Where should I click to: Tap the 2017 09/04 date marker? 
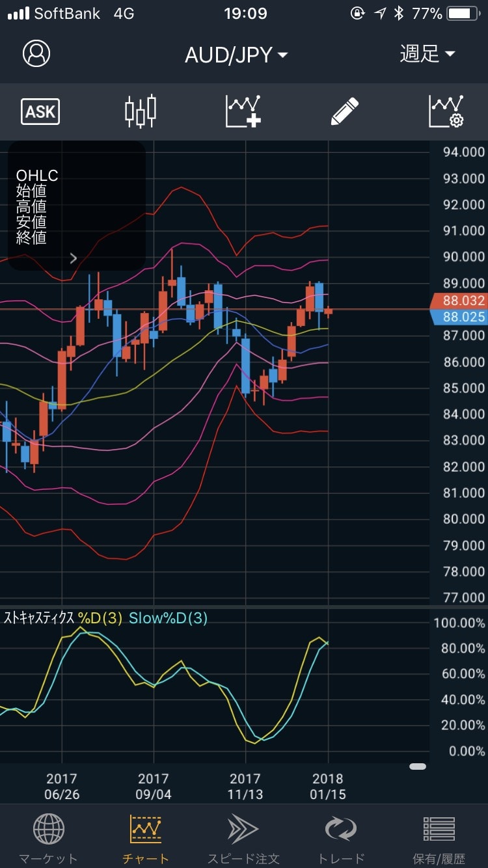[x=154, y=787]
